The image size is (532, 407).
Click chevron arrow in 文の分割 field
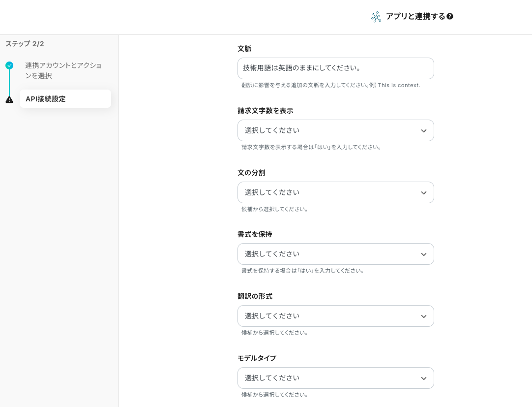tap(423, 193)
